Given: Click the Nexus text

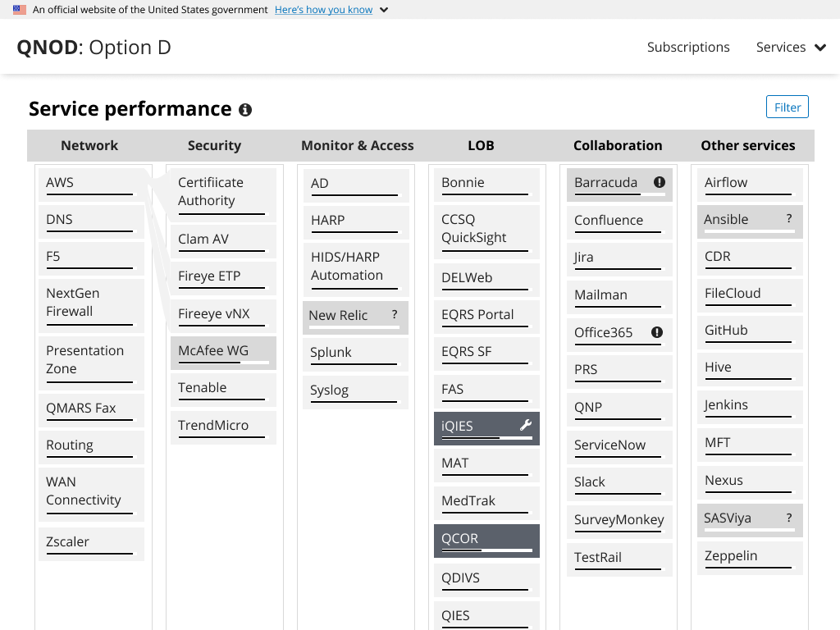Looking at the screenshot, I should point(724,480).
